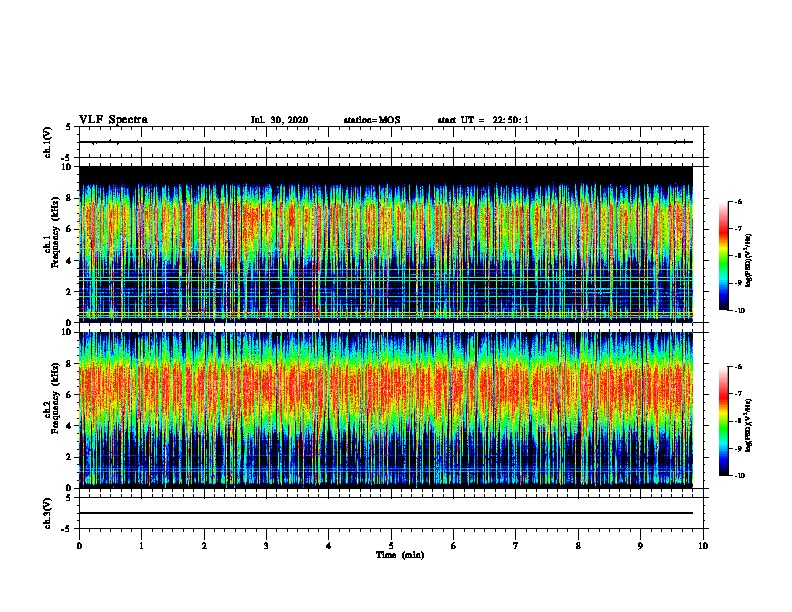Click the ch.3(V) waveform axis label
792x612 pixels.
coord(47,513)
